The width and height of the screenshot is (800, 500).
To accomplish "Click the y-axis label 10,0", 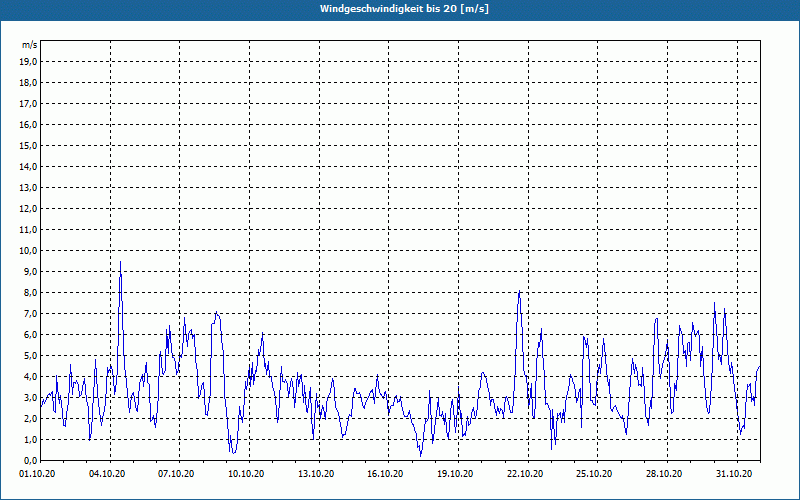I will pyautogui.click(x=29, y=251).
